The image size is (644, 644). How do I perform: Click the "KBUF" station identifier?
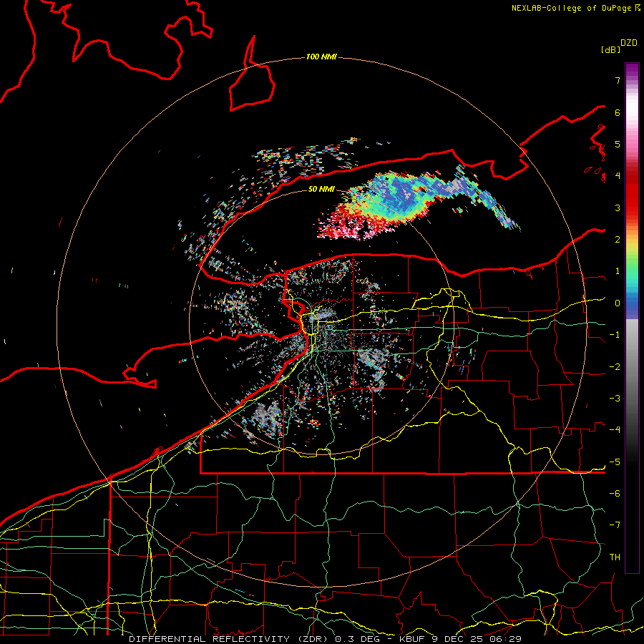click(412, 639)
